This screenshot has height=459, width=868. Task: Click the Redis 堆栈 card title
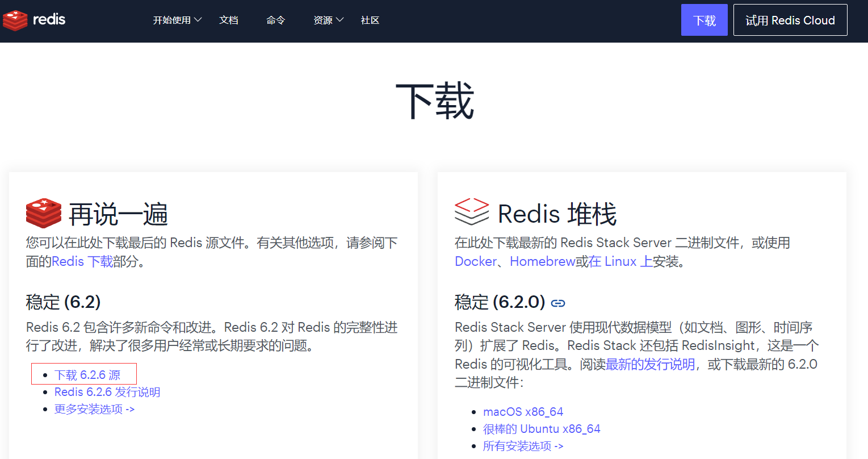coord(557,214)
